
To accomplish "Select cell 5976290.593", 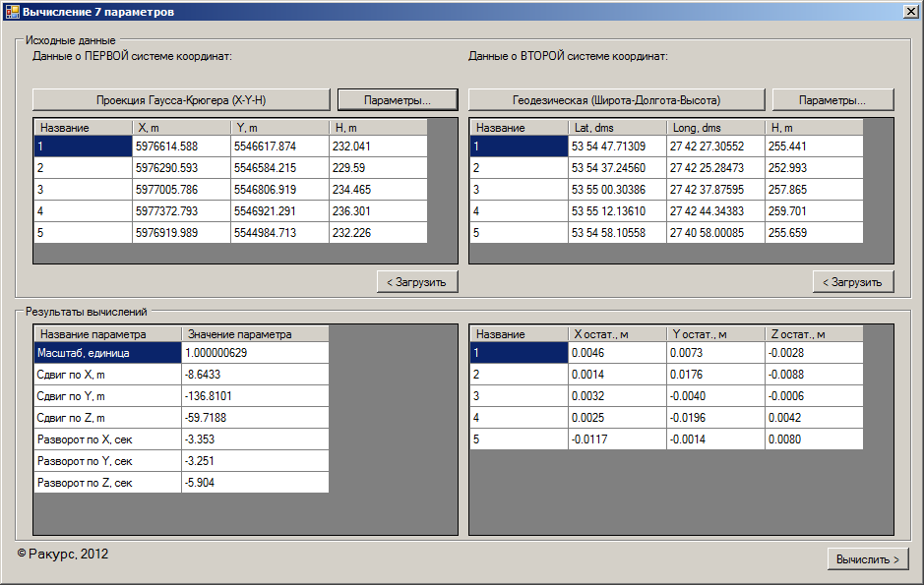I will tap(181, 168).
